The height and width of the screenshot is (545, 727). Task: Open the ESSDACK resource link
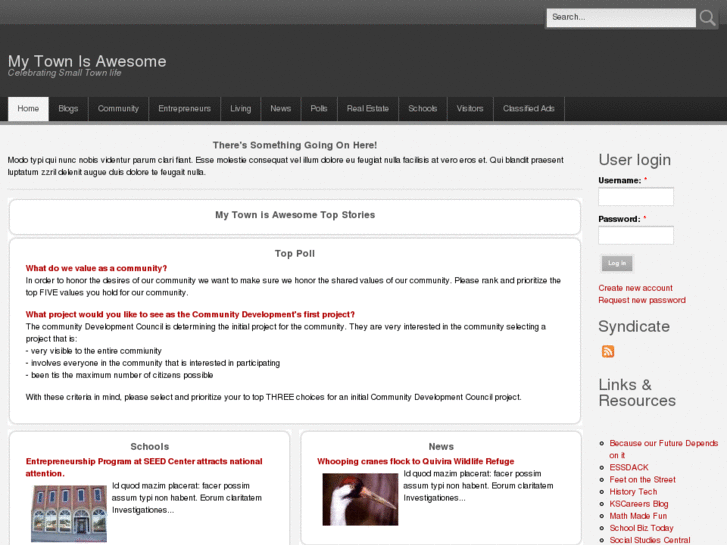pos(629,468)
